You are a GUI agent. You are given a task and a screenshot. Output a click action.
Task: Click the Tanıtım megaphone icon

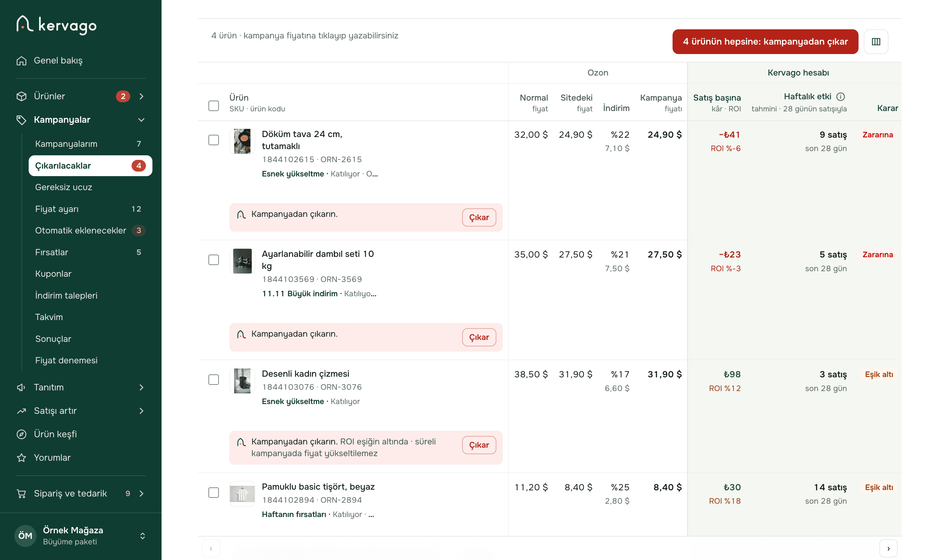coord(21,387)
